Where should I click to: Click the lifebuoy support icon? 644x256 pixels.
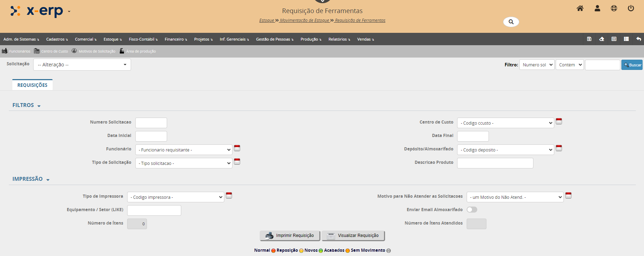point(614,8)
